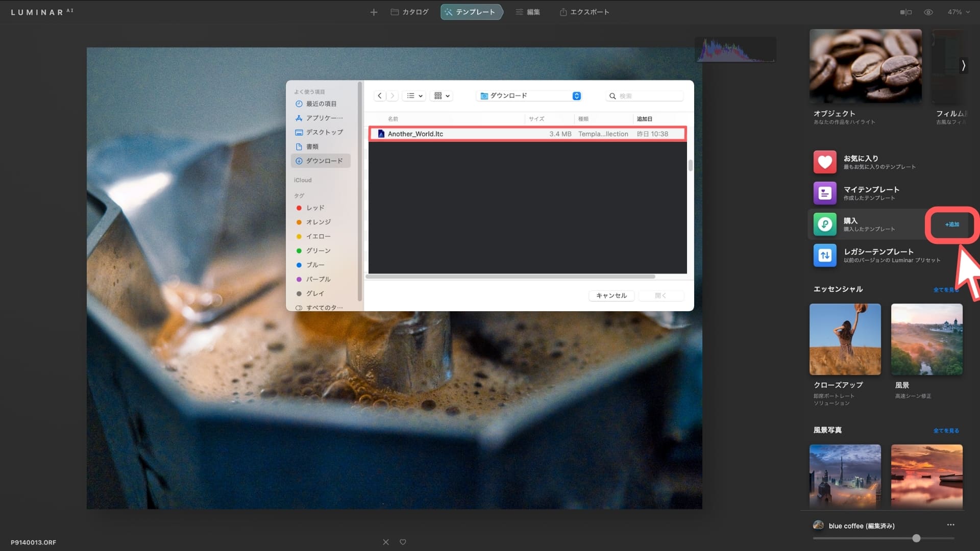Toggle the eye preview icon
Screen dimensions: 980x551
click(x=928, y=12)
